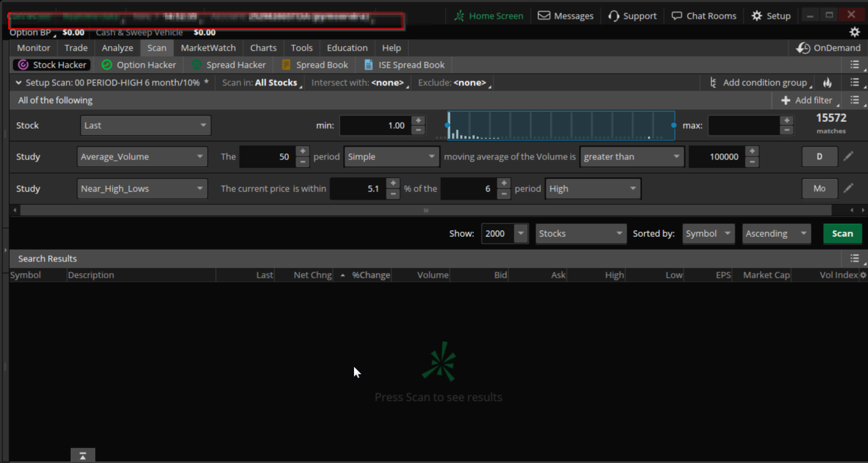Open the Messages envelope
Screen dimensions: 868x463
[x=566, y=16]
